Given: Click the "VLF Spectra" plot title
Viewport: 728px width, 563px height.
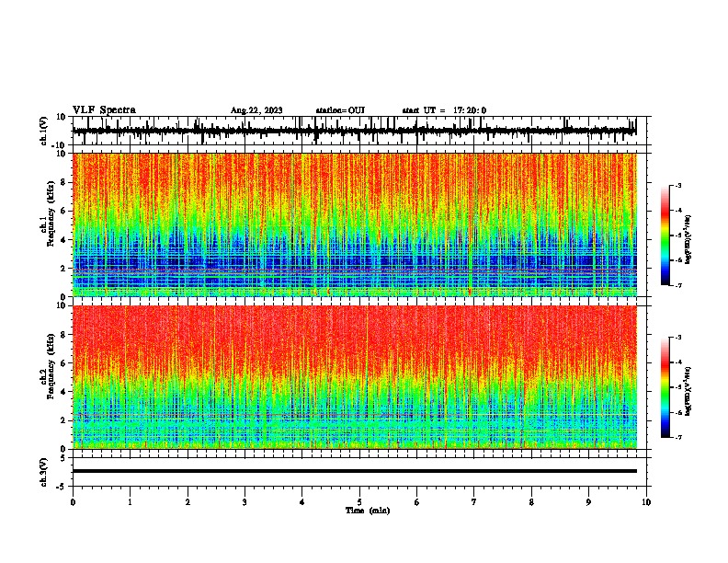Looking at the screenshot, I should pos(104,109).
